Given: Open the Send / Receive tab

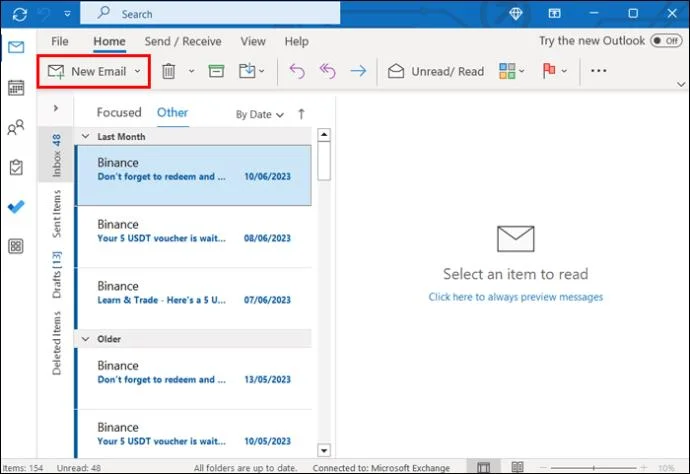Looking at the screenshot, I should click(x=183, y=41).
